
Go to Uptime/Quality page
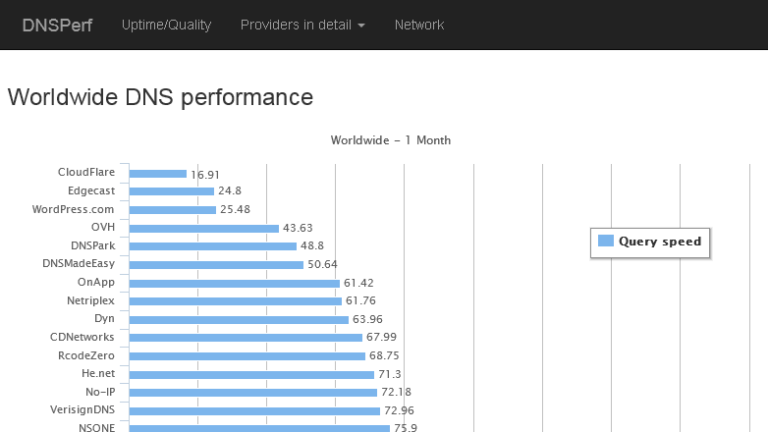click(x=166, y=25)
